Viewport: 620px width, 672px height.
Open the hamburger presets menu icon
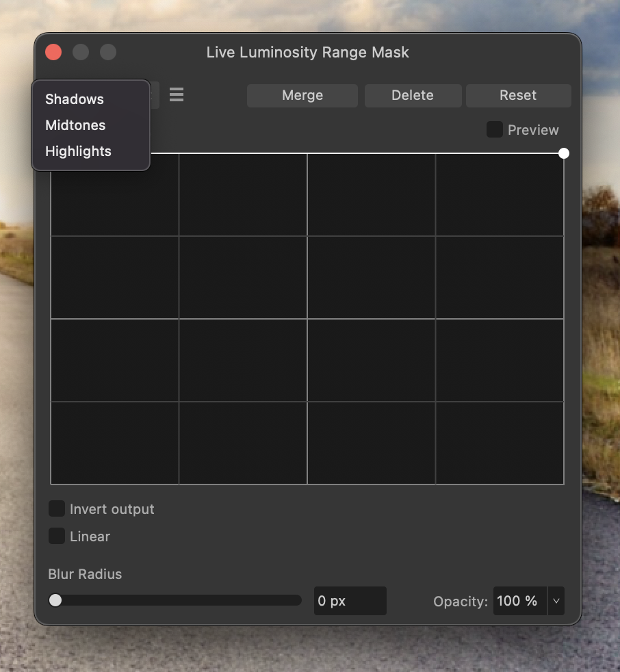(x=177, y=94)
